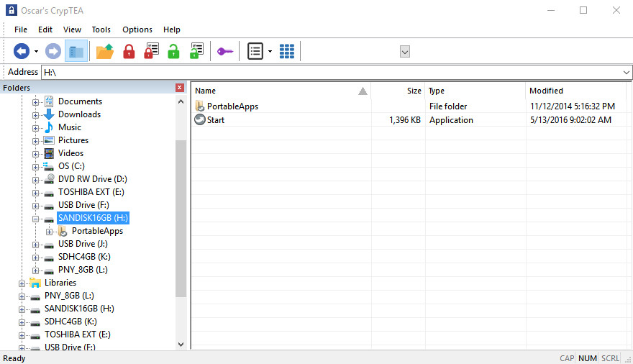This screenshot has width=633, height=364.
Task: Select TOSHIBA EXT (E:) under This PC
Action: click(91, 191)
